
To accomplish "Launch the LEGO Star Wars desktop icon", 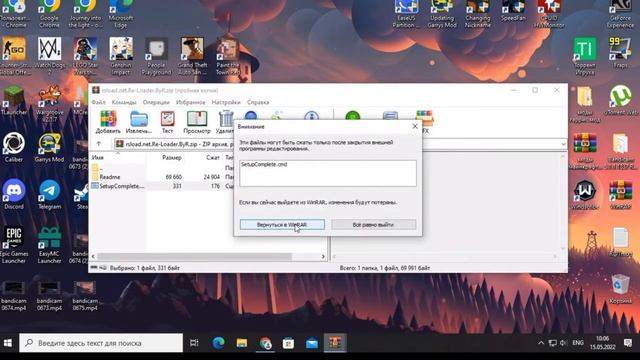I will pyautogui.click(x=85, y=56).
